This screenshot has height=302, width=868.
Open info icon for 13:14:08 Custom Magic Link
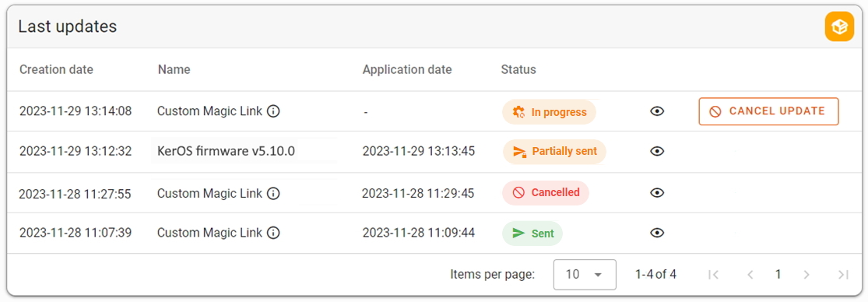[x=273, y=112]
